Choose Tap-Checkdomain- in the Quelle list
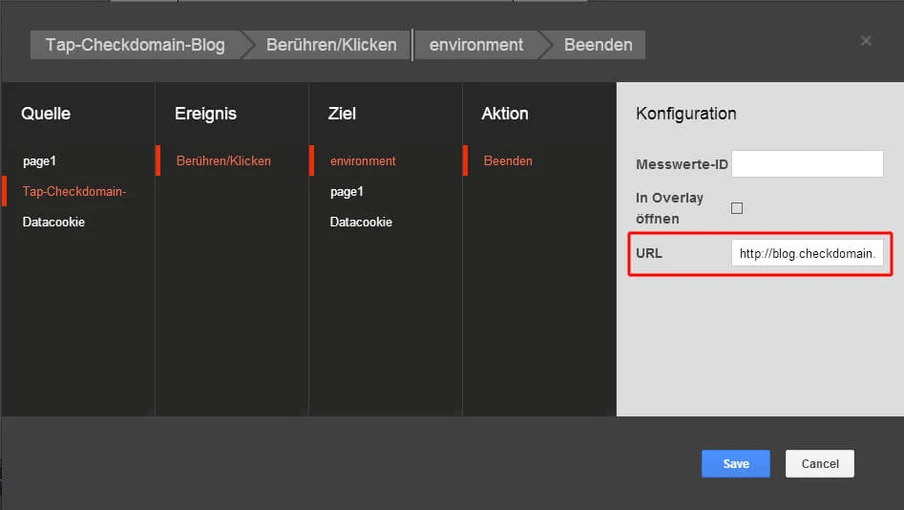 tap(75, 191)
